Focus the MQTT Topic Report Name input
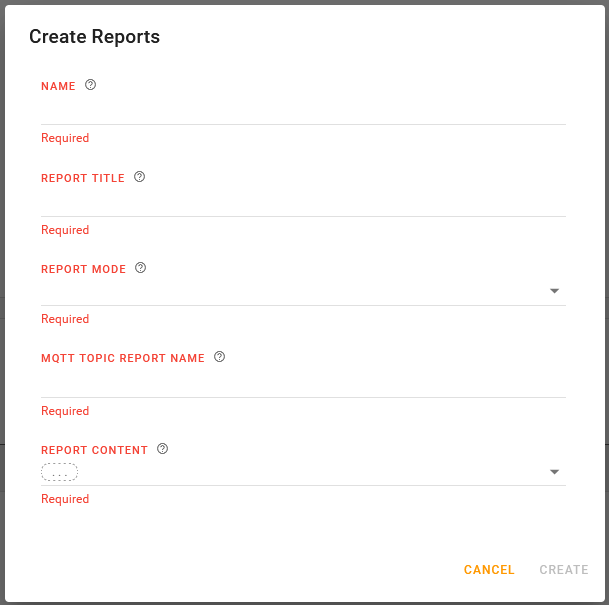609x605 pixels. (303, 383)
